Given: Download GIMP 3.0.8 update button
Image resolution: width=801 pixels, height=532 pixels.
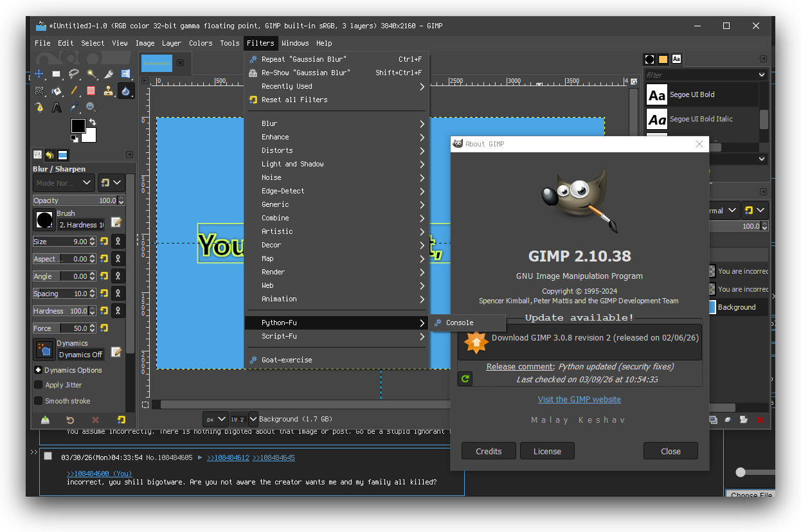Looking at the screenshot, I should 580,341.
